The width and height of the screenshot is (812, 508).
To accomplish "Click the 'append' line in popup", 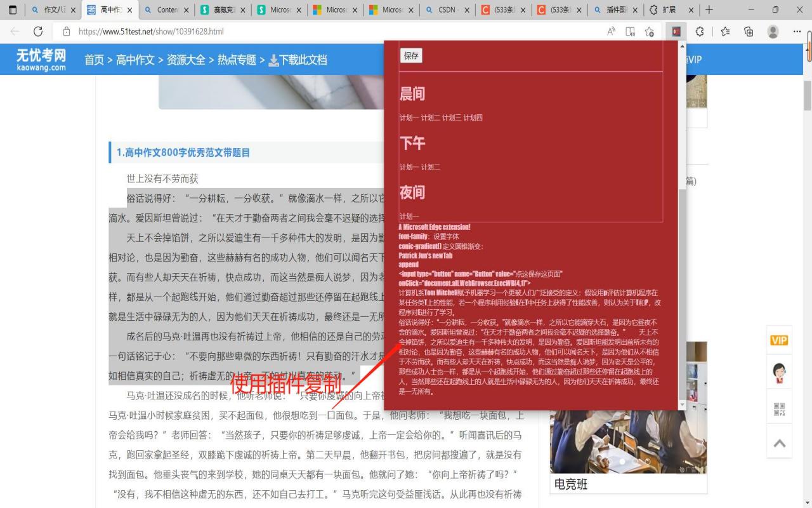I will click(x=408, y=264).
